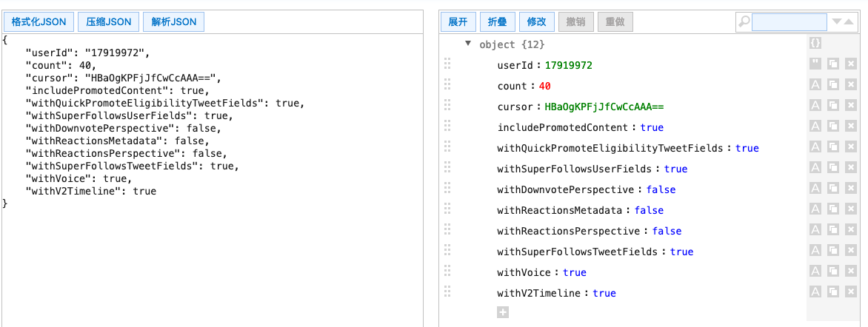Click the search magnifier icon

coord(744,22)
